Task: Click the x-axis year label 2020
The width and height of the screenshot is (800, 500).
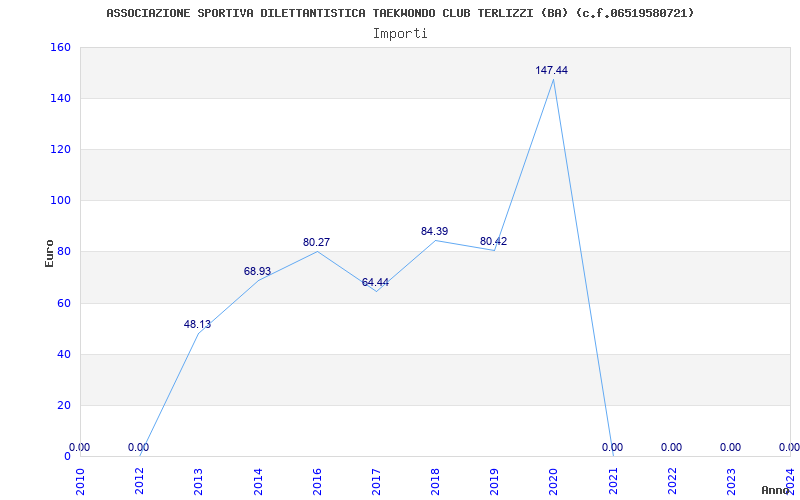Action: click(x=554, y=481)
